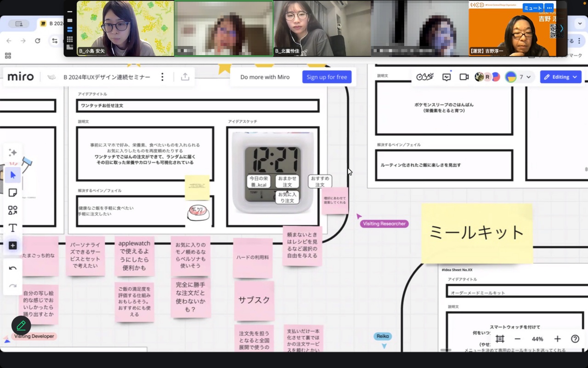Click Sign up for free button

click(327, 77)
